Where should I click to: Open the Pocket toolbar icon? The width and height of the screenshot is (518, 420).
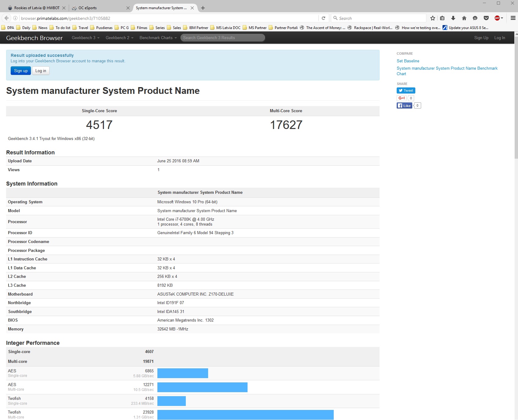[486, 18]
